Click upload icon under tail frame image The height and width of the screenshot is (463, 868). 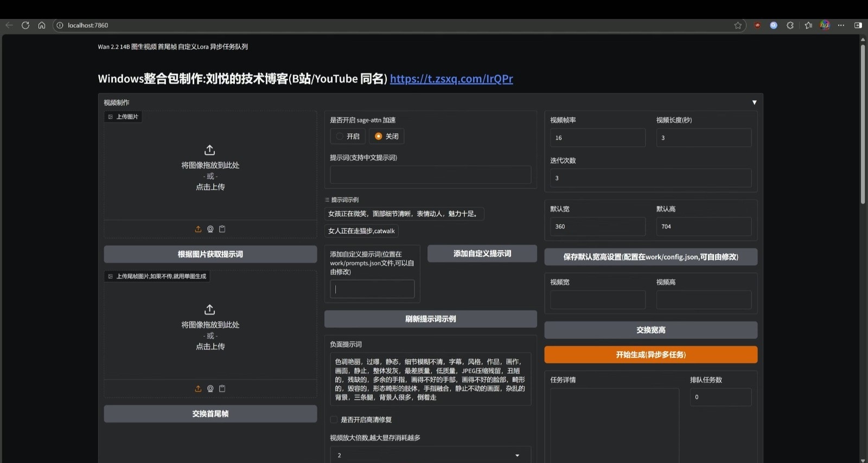click(x=198, y=389)
